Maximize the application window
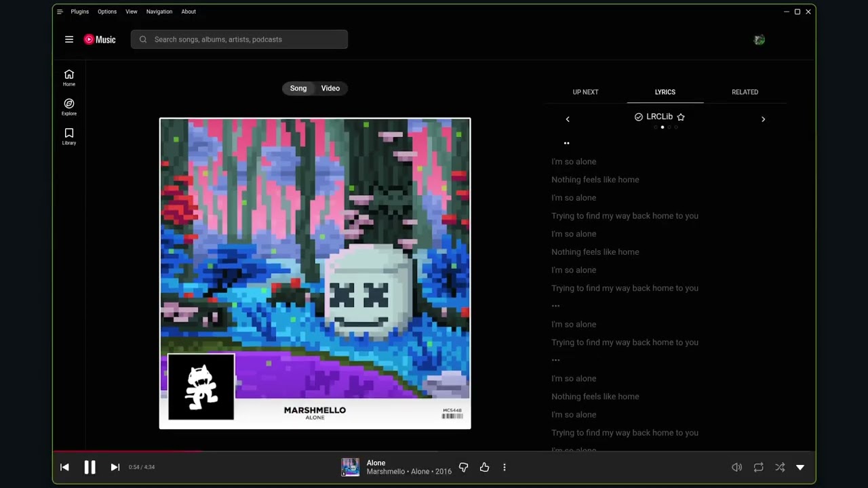 [797, 12]
